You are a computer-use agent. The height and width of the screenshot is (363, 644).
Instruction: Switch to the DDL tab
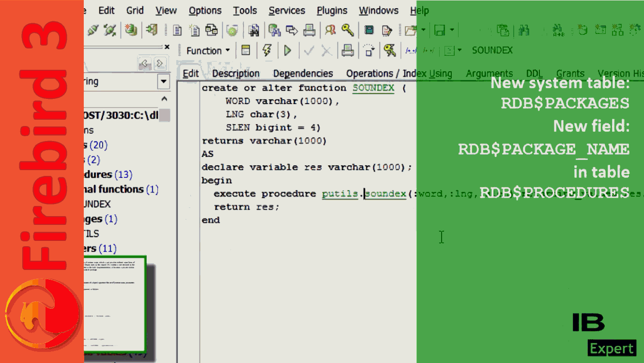[535, 74]
